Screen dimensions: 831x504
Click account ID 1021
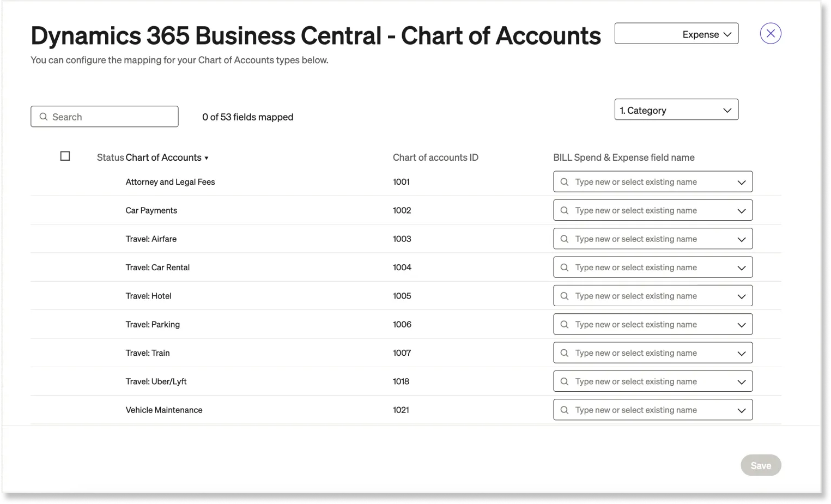401,410
